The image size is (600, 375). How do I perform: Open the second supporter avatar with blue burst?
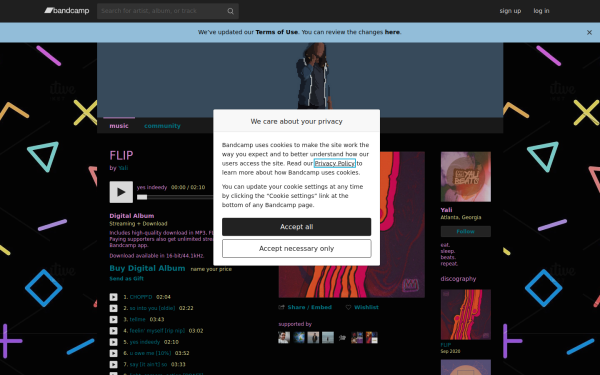coord(299,338)
